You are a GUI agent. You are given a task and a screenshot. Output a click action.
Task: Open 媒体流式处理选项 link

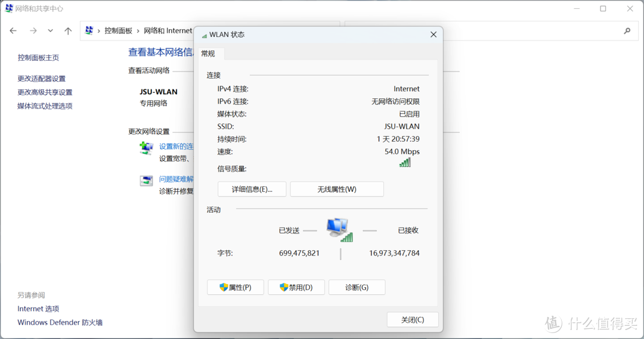(x=45, y=106)
